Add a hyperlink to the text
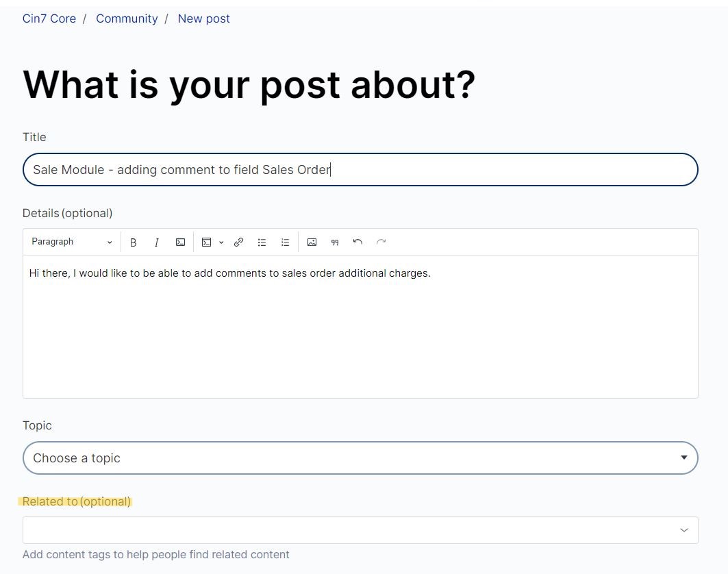The width and height of the screenshot is (728, 574). click(x=238, y=242)
